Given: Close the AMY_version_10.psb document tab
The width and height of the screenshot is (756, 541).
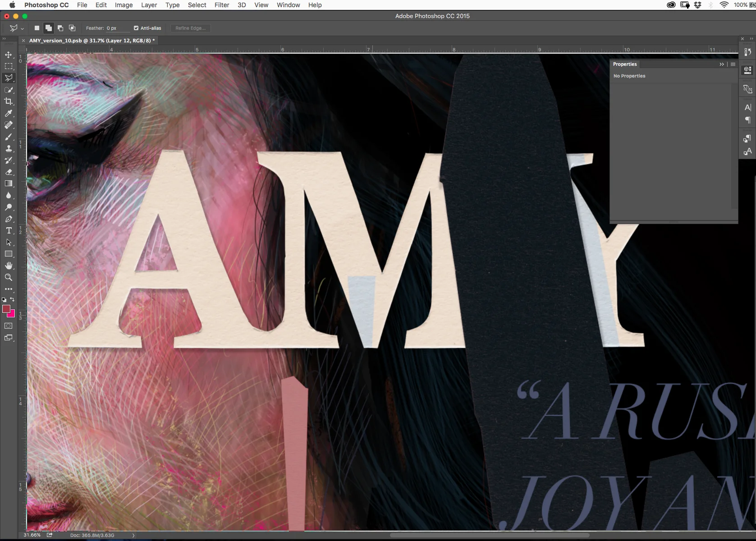Looking at the screenshot, I should click(23, 41).
